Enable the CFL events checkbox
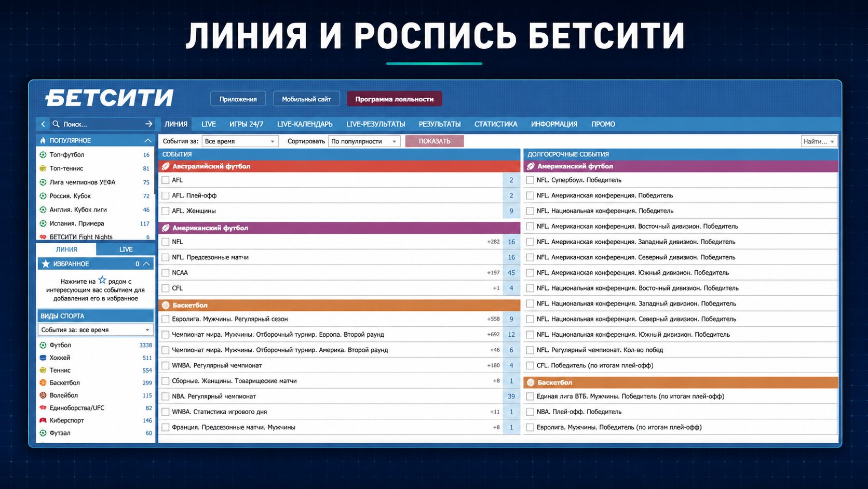The image size is (868, 489). [166, 288]
